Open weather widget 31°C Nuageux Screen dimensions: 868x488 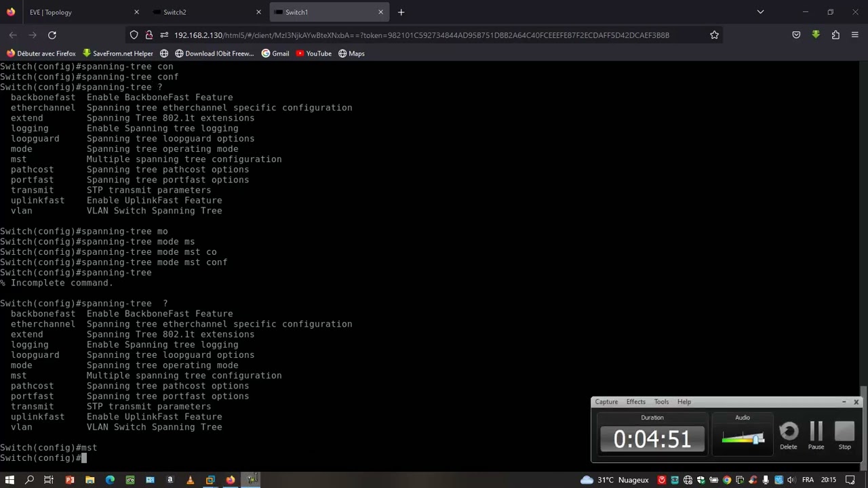coord(615,480)
